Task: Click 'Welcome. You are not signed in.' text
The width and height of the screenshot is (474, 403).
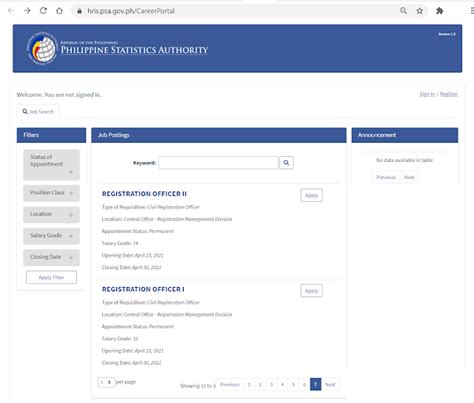Action: click(x=59, y=95)
